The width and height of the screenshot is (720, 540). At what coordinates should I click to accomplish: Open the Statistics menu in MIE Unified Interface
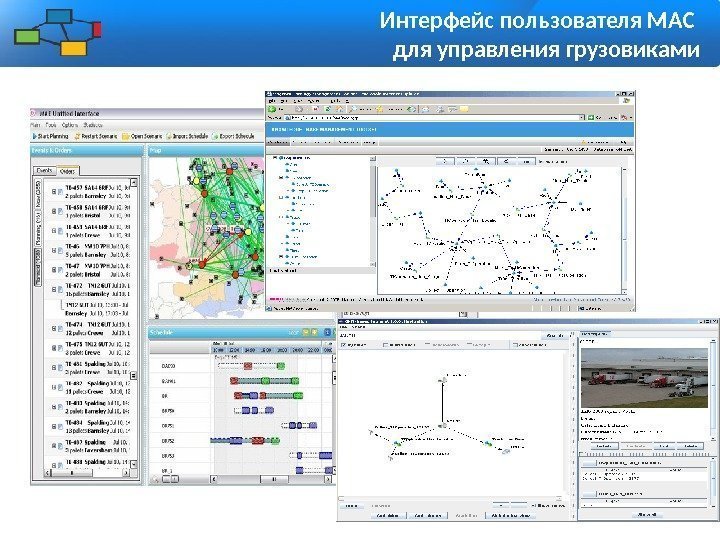(x=93, y=125)
